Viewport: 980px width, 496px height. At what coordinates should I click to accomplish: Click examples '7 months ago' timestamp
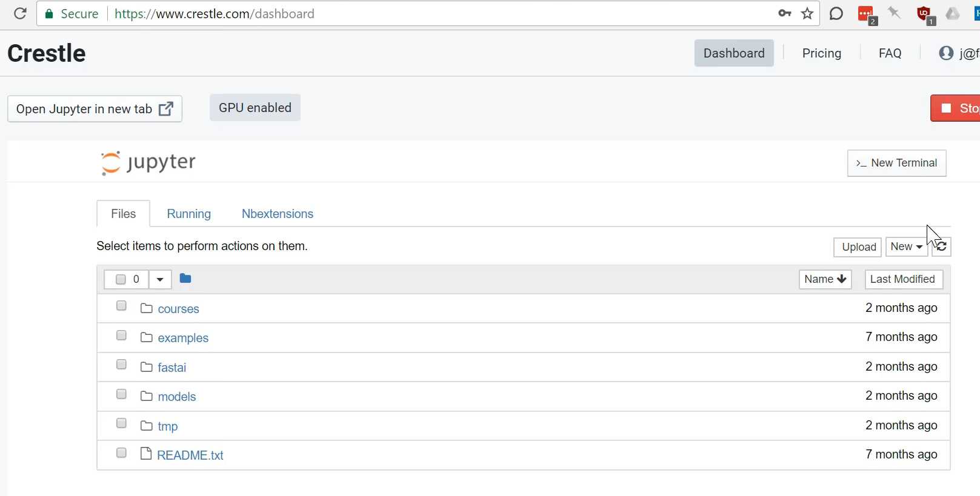pyautogui.click(x=901, y=337)
